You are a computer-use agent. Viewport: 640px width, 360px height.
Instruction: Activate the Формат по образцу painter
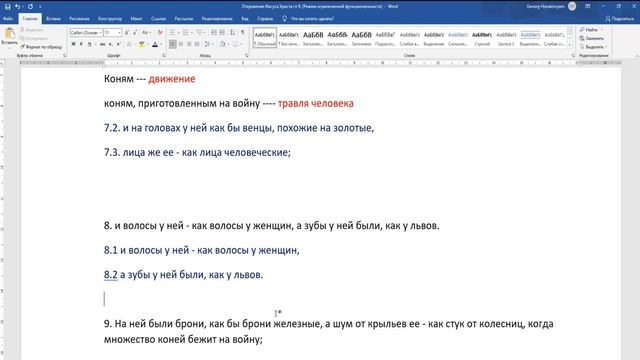(x=41, y=47)
